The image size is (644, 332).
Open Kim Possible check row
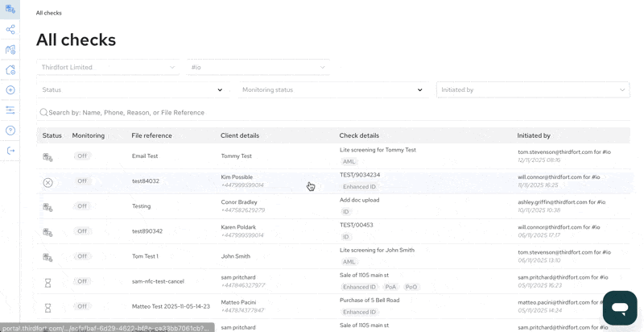pyautogui.click(x=333, y=181)
